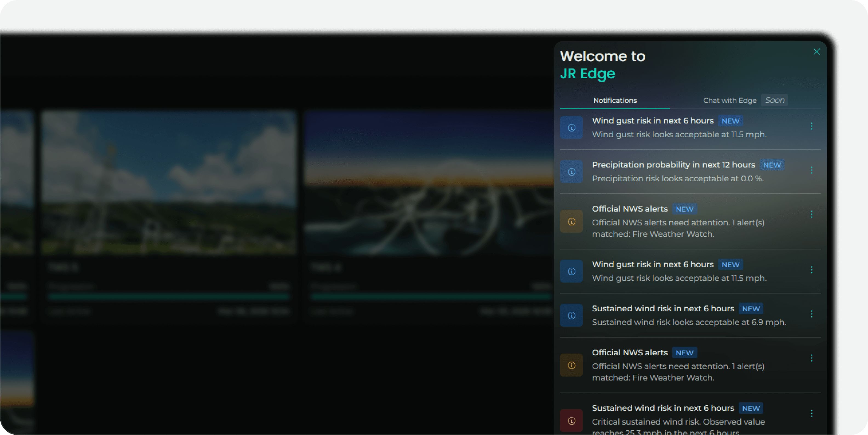The image size is (868, 435).
Task: Open the first NWS alerts notification's three-dot menu
Action: click(x=811, y=214)
